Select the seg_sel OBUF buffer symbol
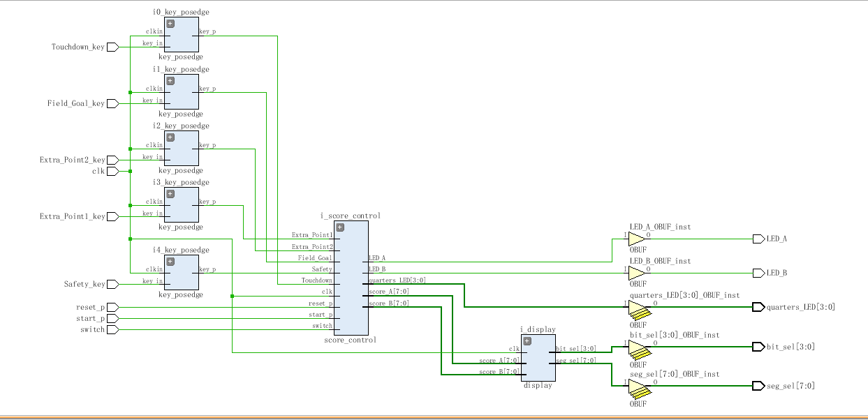Screen dimensions: 868x420 click(639, 389)
